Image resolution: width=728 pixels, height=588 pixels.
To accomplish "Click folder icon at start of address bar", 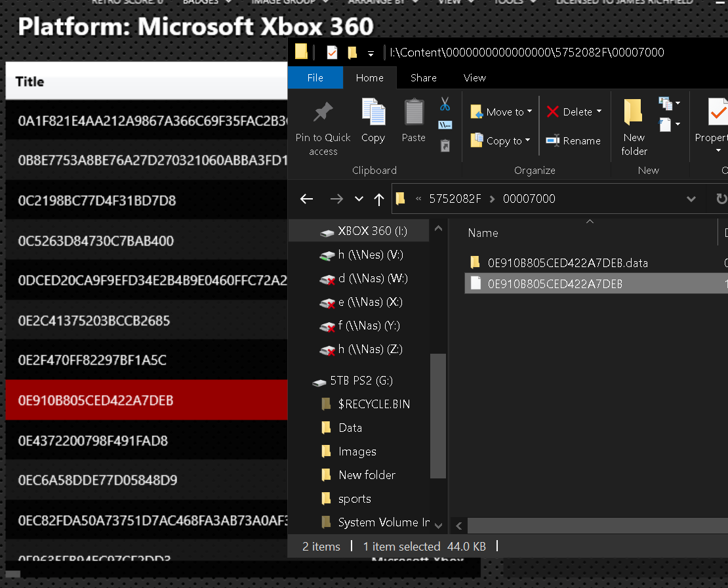I will pyautogui.click(x=400, y=199).
